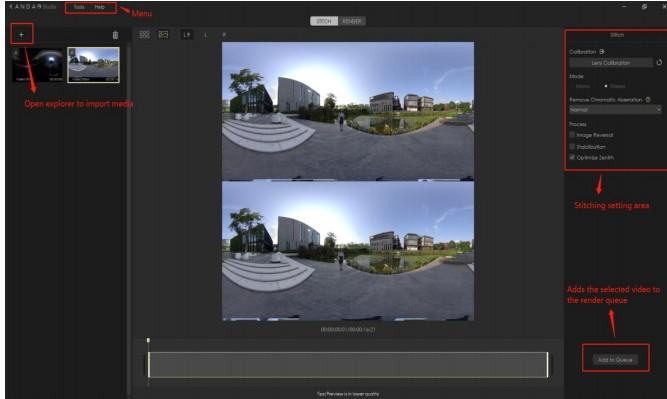Click the info icon next to Calibration
Image resolution: width=667 pixels, height=399 pixels.
click(602, 51)
